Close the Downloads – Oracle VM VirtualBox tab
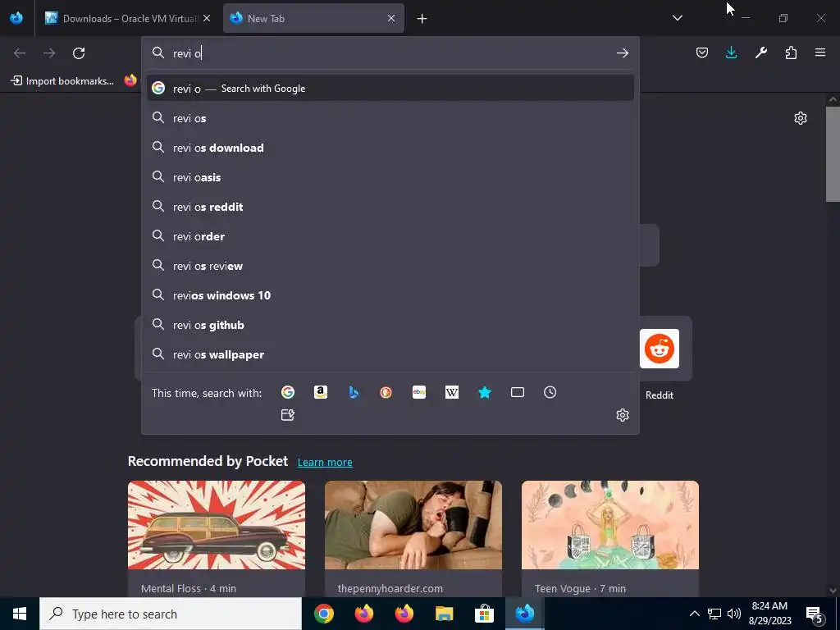This screenshot has width=840, height=630. pyautogui.click(x=207, y=18)
